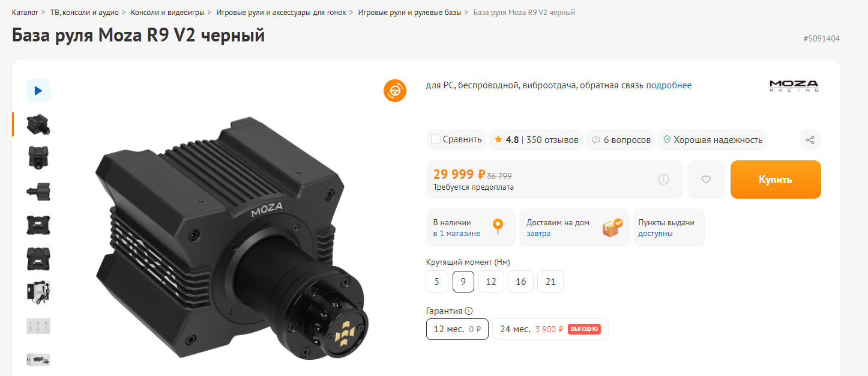
Task: Open the share icon menu
Action: pyautogui.click(x=810, y=140)
